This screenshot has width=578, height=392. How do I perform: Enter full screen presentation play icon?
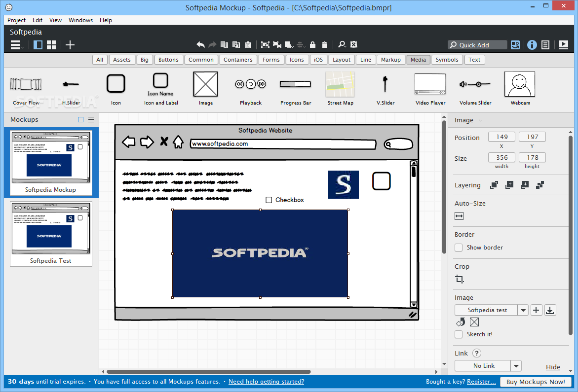click(x=564, y=45)
